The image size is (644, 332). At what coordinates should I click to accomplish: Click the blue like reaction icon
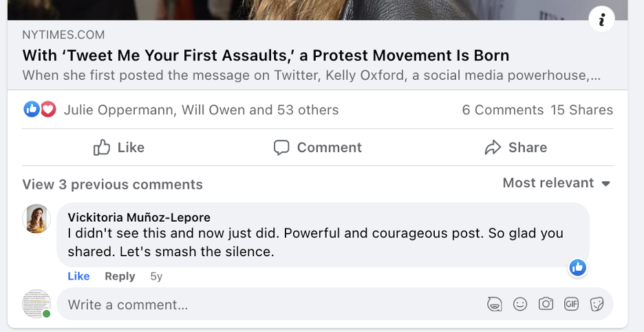click(x=32, y=110)
